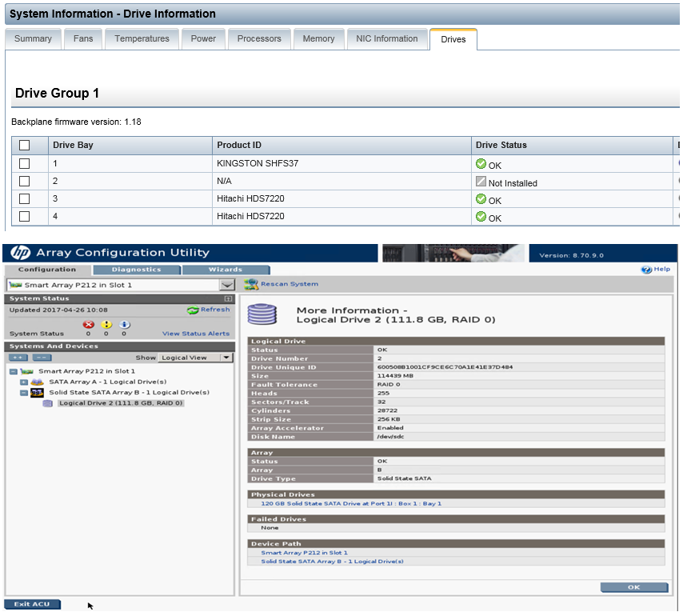Open the NIC Information tab

(387, 38)
